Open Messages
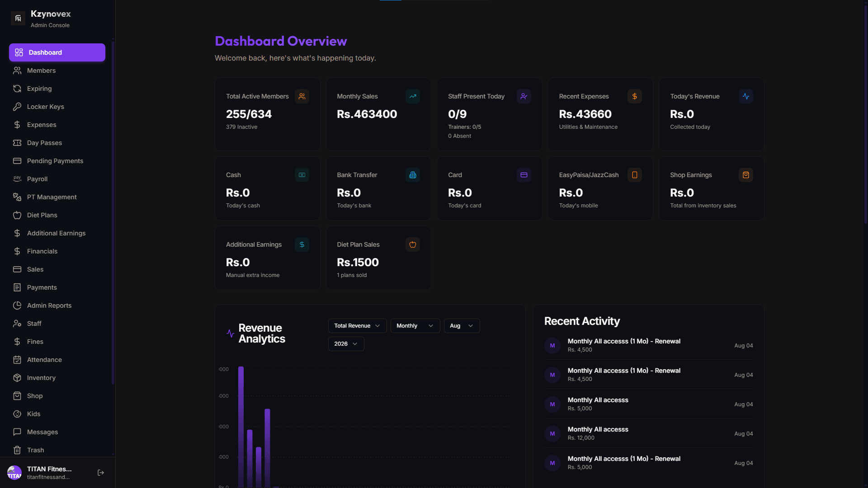 coord(57,432)
